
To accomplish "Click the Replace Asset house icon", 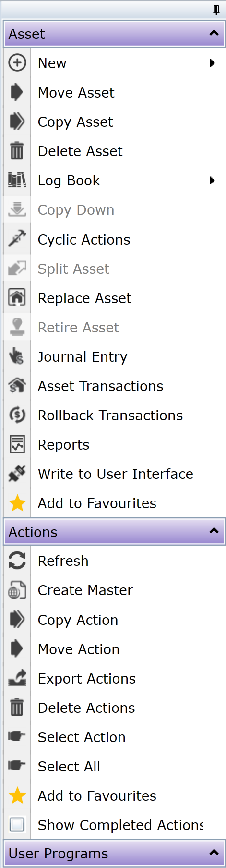I will click(x=17, y=298).
